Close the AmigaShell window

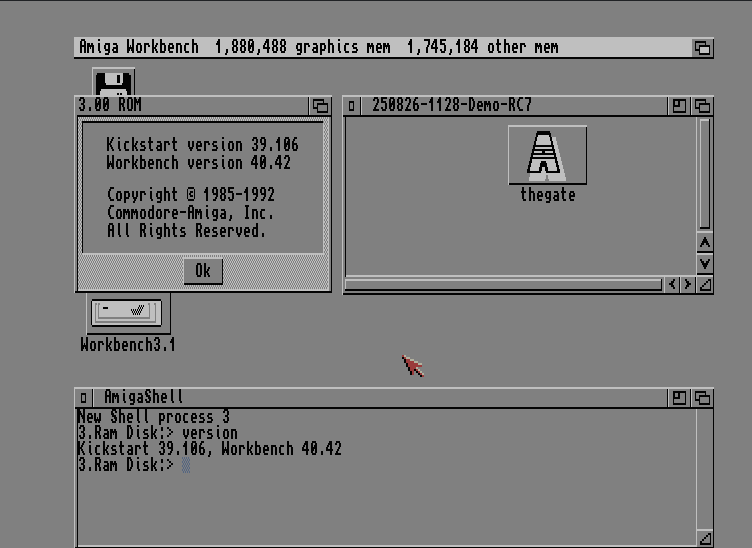(83, 397)
